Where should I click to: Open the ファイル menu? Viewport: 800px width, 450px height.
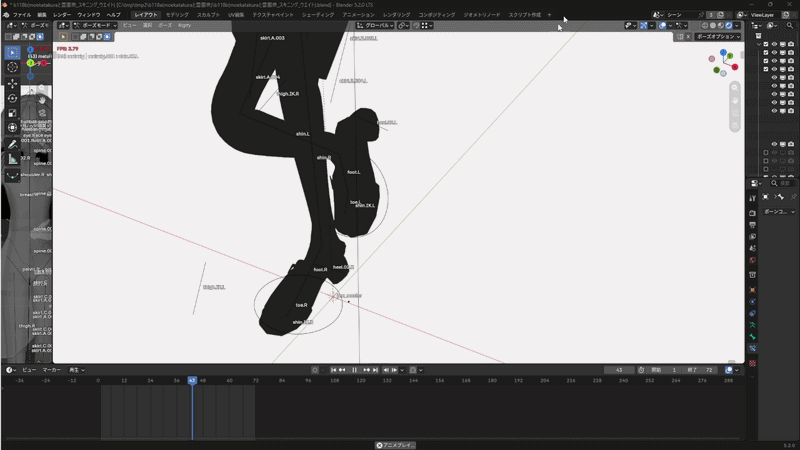click(x=21, y=15)
